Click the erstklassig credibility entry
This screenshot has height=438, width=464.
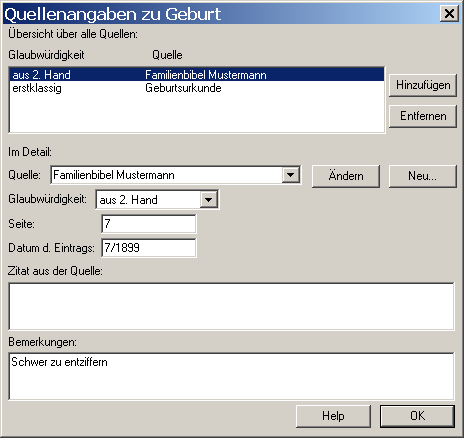pos(37,88)
